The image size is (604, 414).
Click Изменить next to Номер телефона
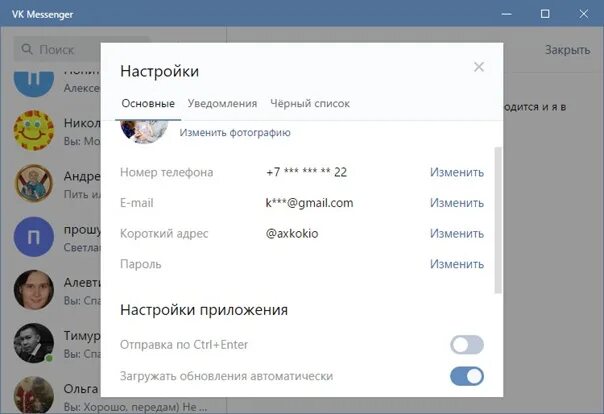point(457,172)
